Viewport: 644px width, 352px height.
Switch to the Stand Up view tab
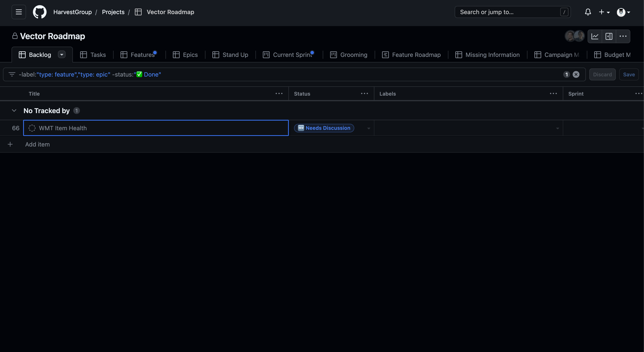[x=230, y=55]
